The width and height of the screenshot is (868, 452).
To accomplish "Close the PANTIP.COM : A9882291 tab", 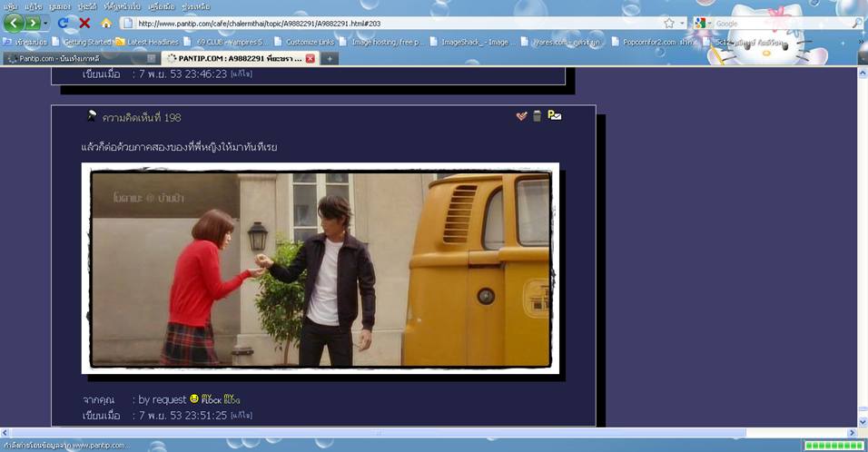I will [x=310, y=58].
